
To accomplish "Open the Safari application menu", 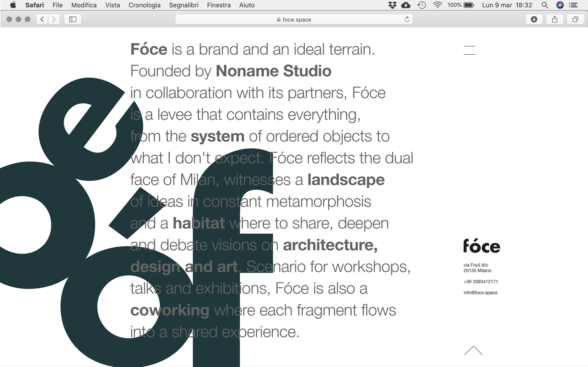I will pyautogui.click(x=34, y=5).
